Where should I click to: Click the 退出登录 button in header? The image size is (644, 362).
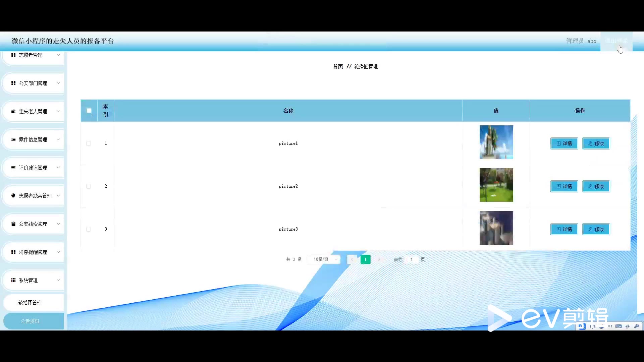point(616,41)
